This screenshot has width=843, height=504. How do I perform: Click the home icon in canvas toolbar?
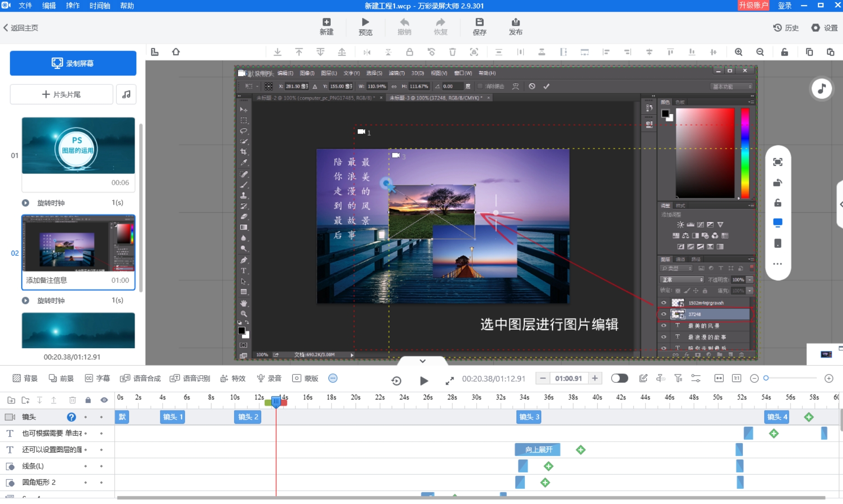click(176, 52)
